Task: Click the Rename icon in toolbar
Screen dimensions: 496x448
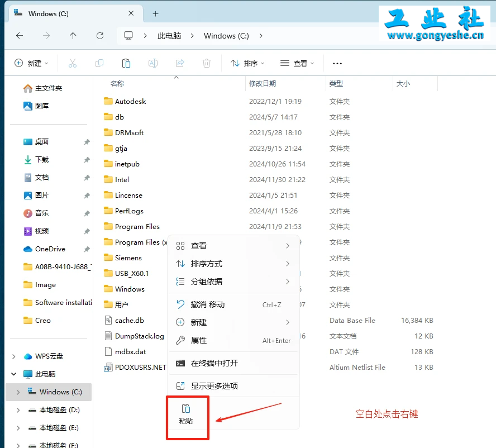Action: [153, 63]
